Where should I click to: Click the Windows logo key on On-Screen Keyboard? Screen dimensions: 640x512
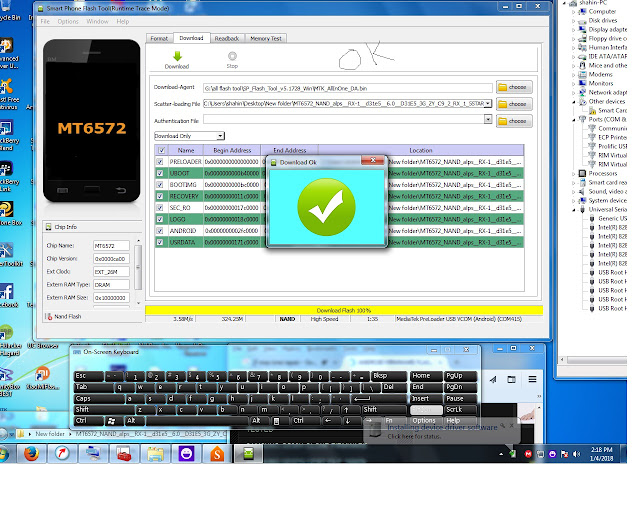coord(111,421)
